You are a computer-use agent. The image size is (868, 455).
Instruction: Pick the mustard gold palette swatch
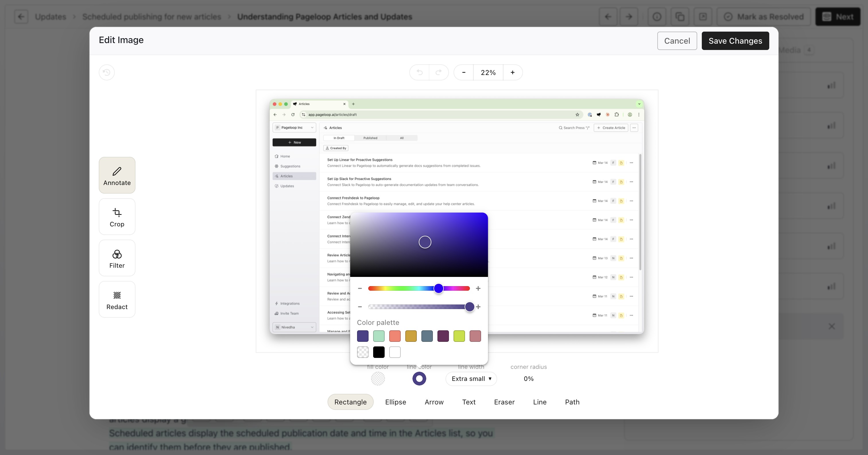pyautogui.click(x=411, y=336)
